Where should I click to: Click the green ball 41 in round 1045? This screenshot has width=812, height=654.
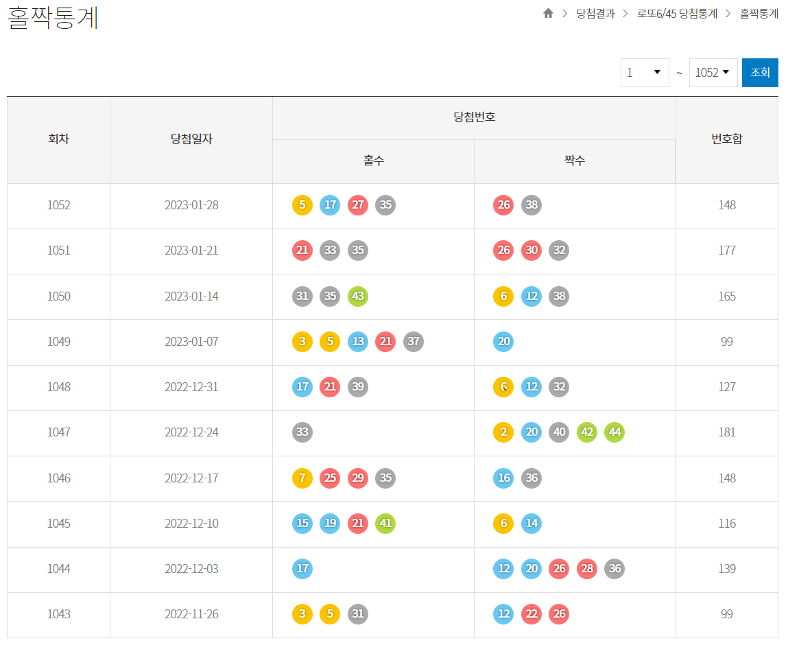385,523
